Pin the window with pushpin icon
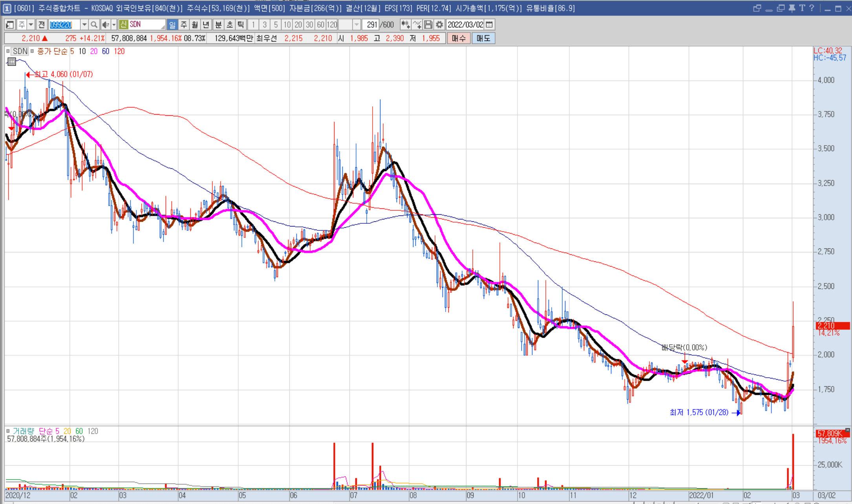The width and height of the screenshot is (852, 504). coord(792,8)
